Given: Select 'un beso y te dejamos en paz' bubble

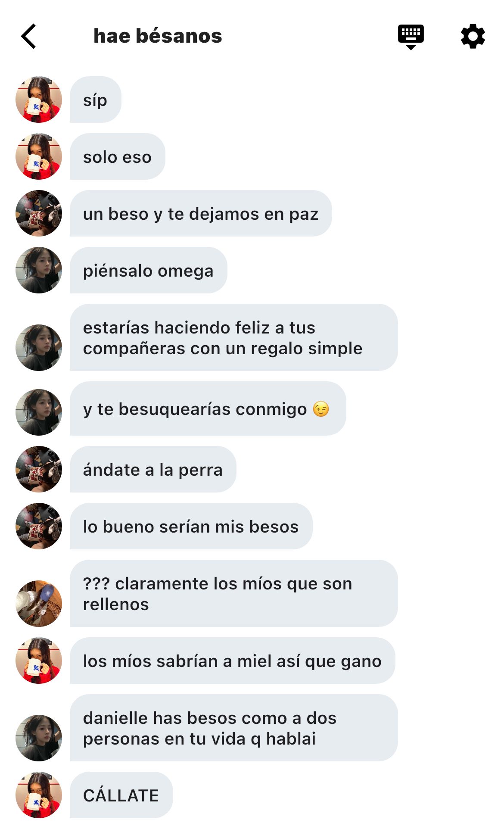Looking at the screenshot, I should (201, 213).
